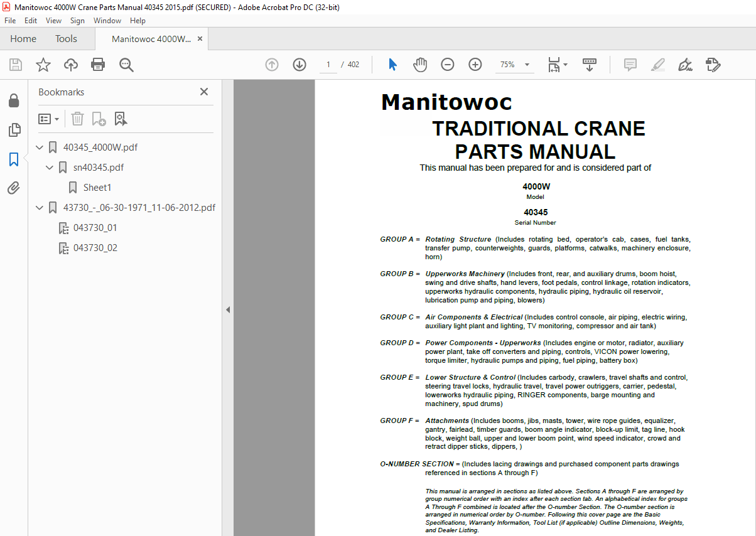Delete the selected bookmark via trash icon

(x=77, y=119)
